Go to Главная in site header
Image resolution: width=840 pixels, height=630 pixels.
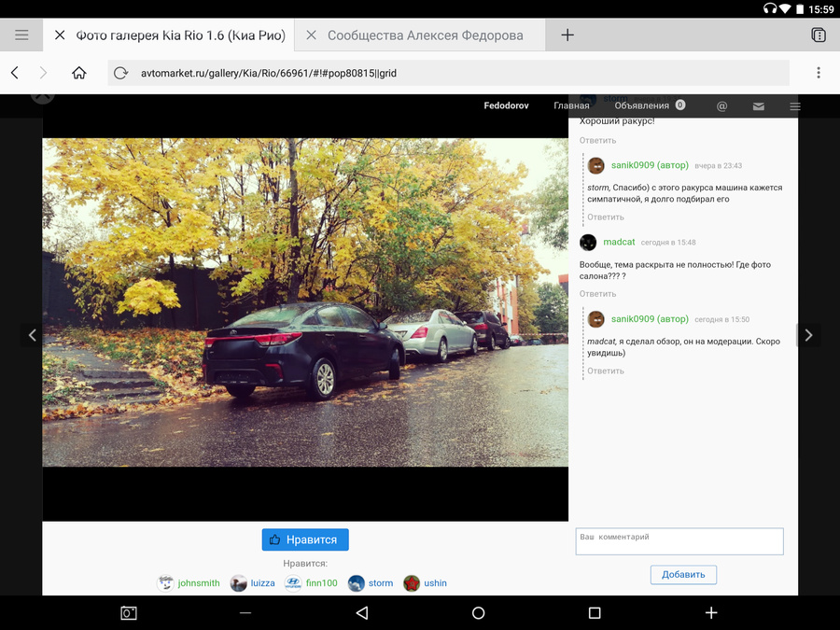[571, 105]
